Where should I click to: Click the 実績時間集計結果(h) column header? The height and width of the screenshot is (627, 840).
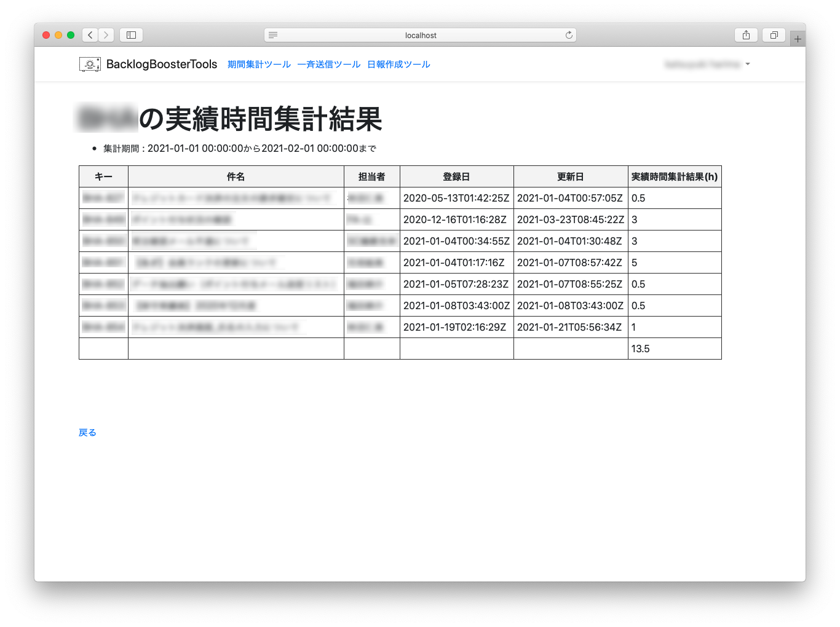674,176
